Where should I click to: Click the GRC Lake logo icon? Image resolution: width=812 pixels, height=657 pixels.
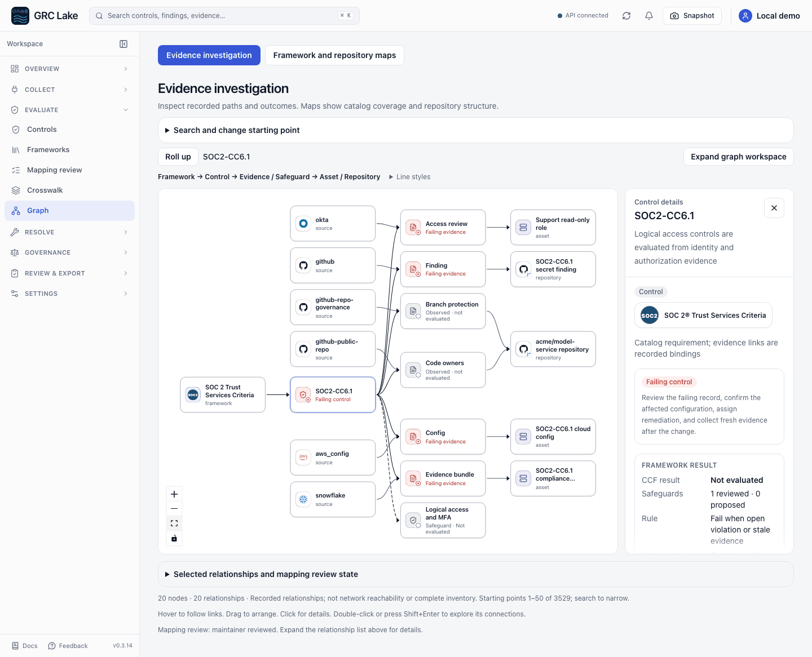[20, 16]
